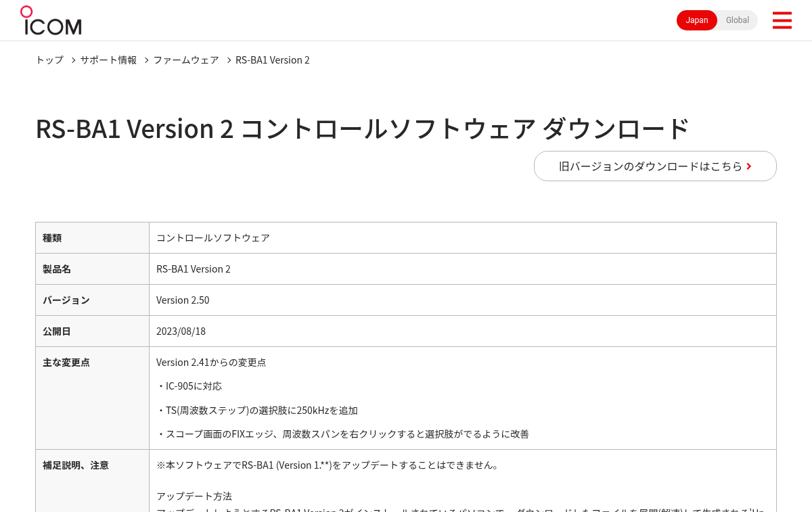Go to トップ breadcrumb

click(x=49, y=60)
